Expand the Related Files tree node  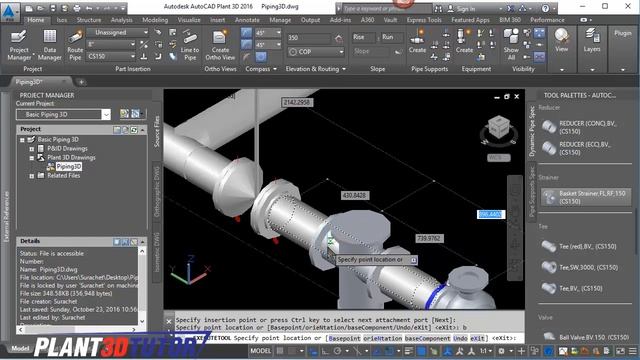pyautogui.click(x=32, y=176)
